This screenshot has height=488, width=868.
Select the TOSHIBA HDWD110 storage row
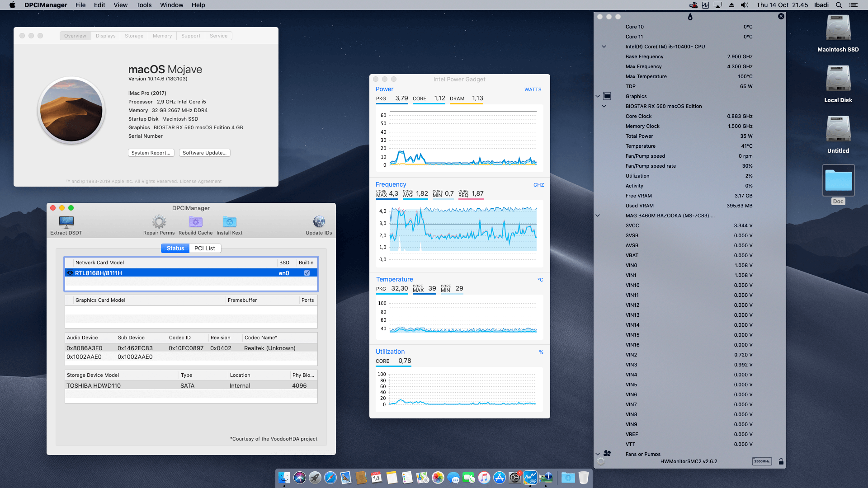pyautogui.click(x=191, y=385)
